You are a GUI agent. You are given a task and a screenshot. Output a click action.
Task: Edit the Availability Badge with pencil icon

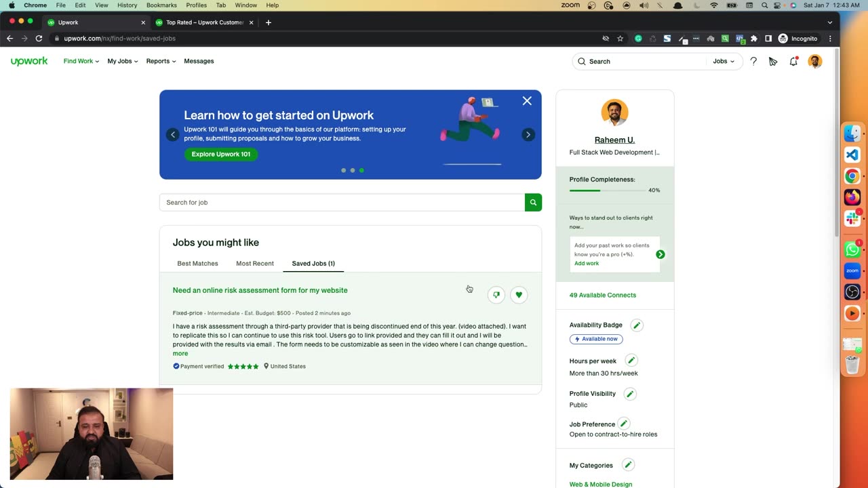(637, 325)
